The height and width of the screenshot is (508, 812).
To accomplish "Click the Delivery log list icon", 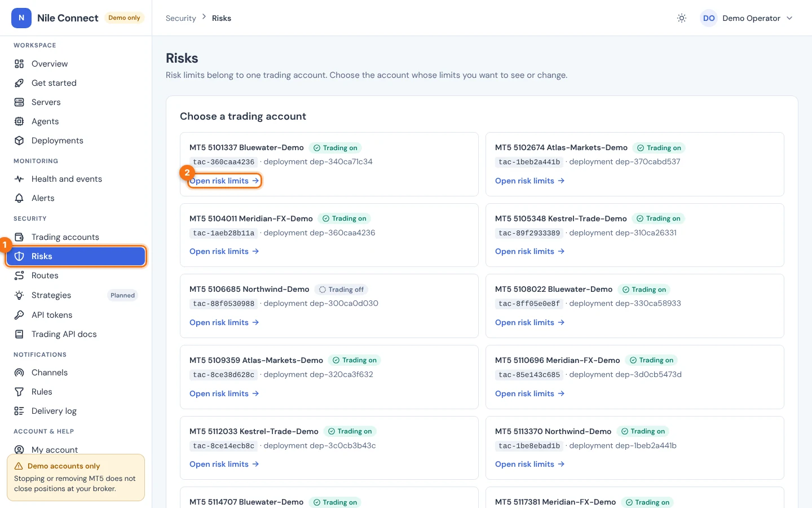I will coord(19,411).
